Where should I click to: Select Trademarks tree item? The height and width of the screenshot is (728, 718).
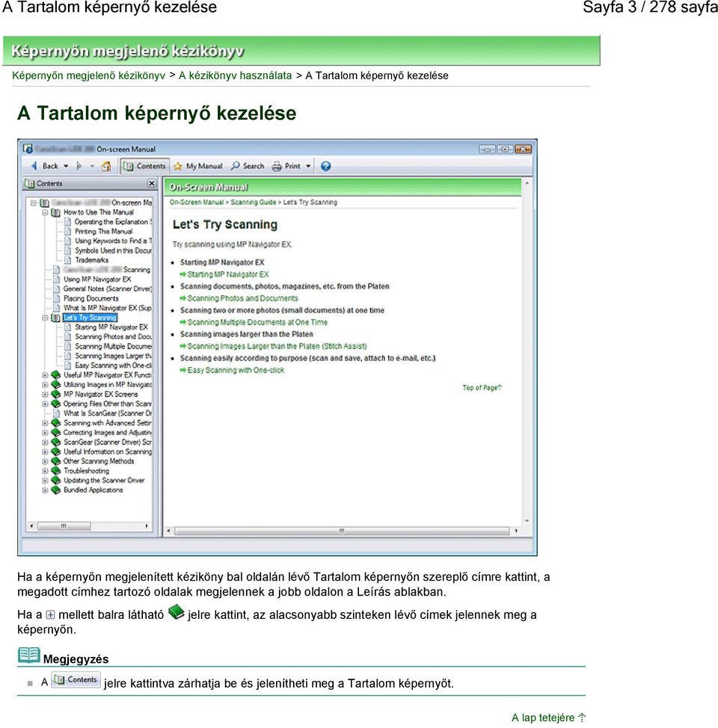[91, 260]
